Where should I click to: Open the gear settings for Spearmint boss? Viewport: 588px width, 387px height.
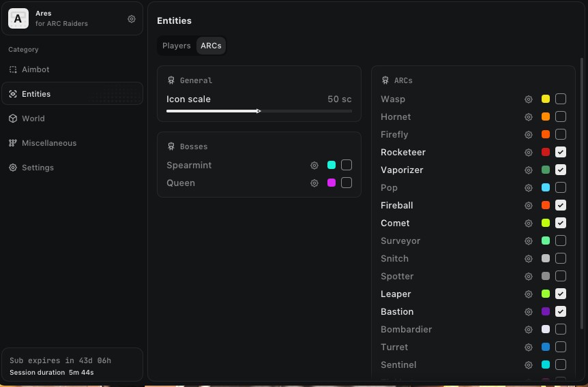(x=314, y=165)
